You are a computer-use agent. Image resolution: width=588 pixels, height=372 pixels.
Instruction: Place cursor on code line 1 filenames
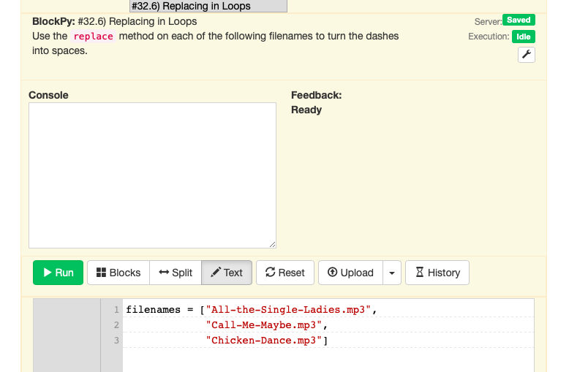[153, 310]
